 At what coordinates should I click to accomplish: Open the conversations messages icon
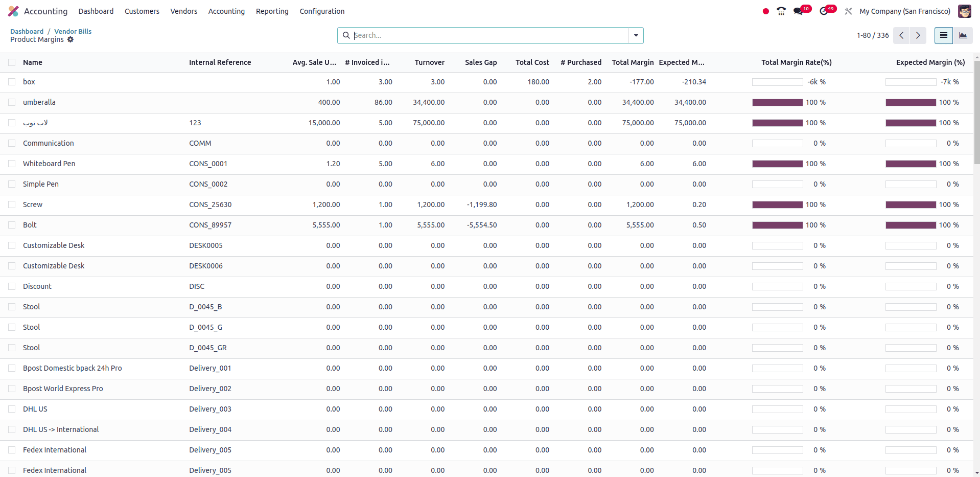click(x=798, y=11)
